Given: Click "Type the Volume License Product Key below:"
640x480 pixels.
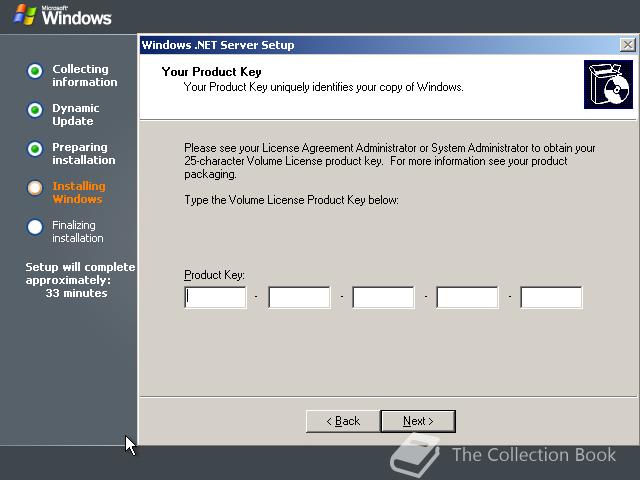Looking at the screenshot, I should click(291, 200).
